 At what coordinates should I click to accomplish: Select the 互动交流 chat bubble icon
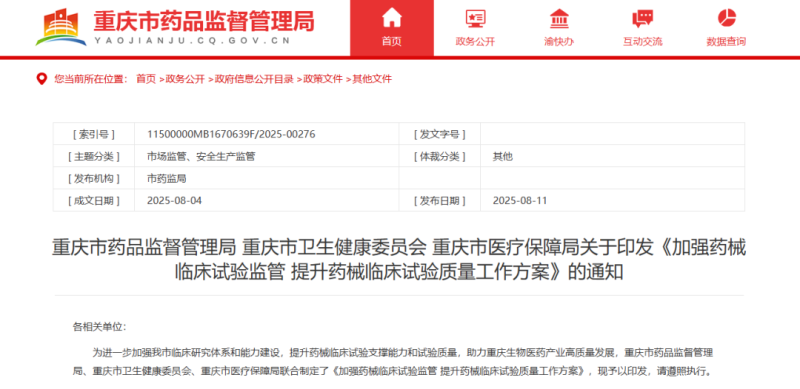(x=643, y=18)
